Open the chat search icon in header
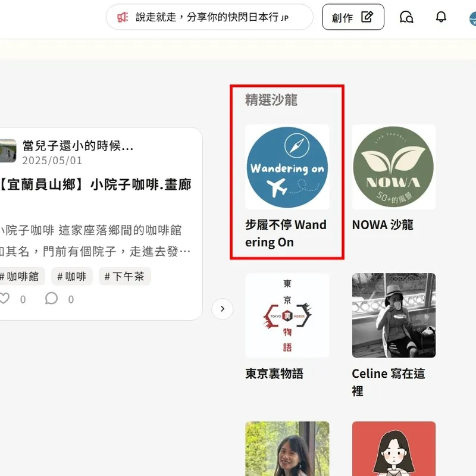Screen dimensions: 476x476 point(406,17)
